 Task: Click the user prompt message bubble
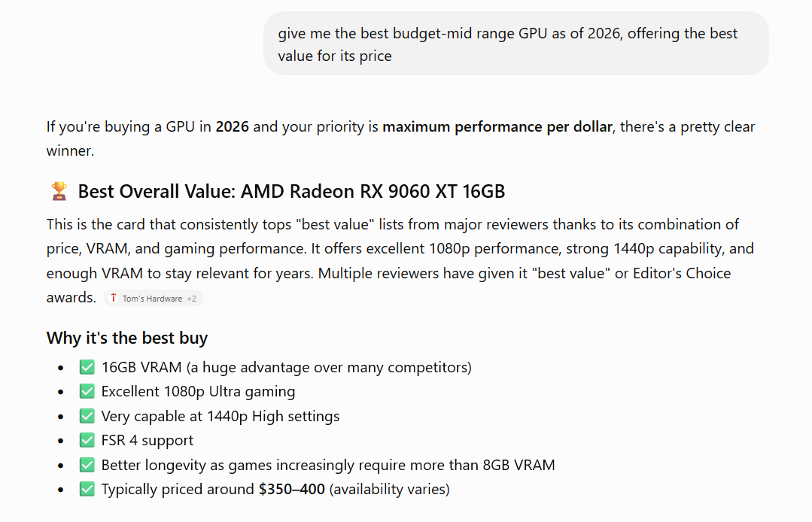[x=515, y=44]
